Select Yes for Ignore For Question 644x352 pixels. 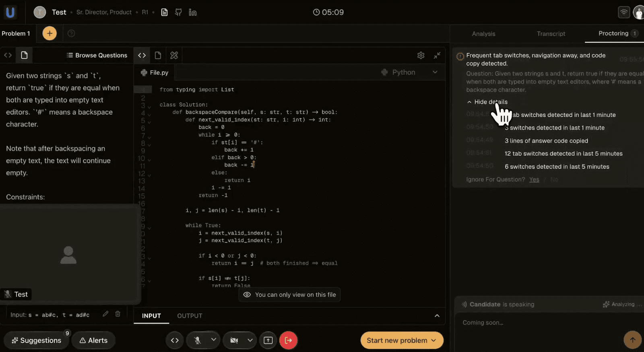pyautogui.click(x=534, y=179)
